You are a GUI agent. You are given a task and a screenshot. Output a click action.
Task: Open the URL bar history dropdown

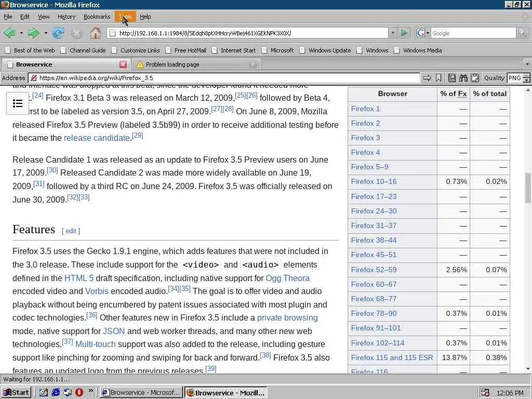pyautogui.click(x=393, y=33)
